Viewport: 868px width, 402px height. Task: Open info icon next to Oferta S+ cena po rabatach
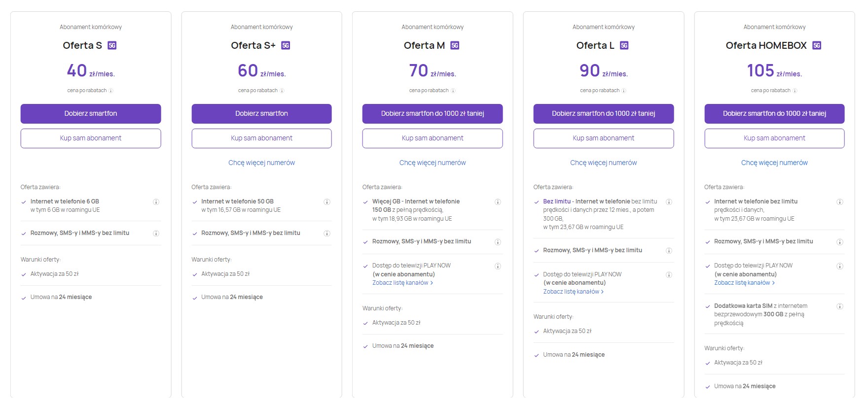click(282, 91)
